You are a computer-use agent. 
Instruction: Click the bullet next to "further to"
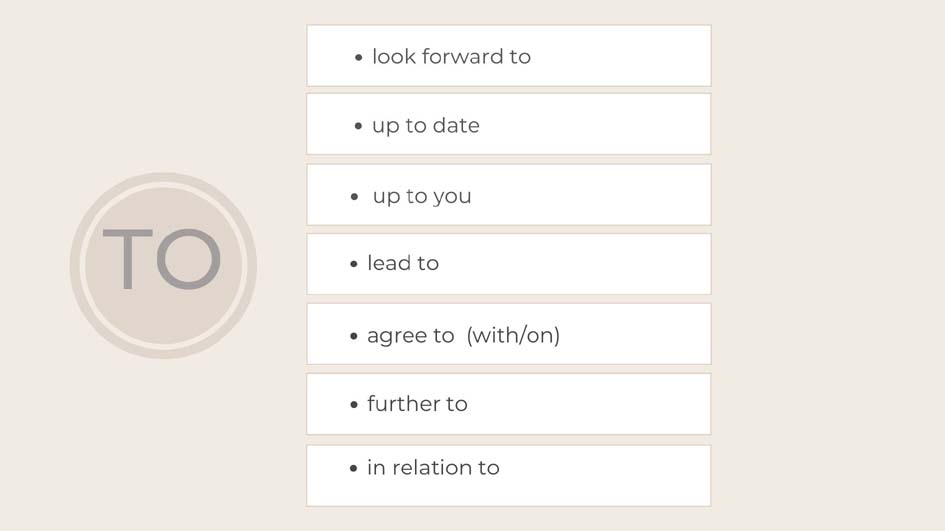click(354, 405)
